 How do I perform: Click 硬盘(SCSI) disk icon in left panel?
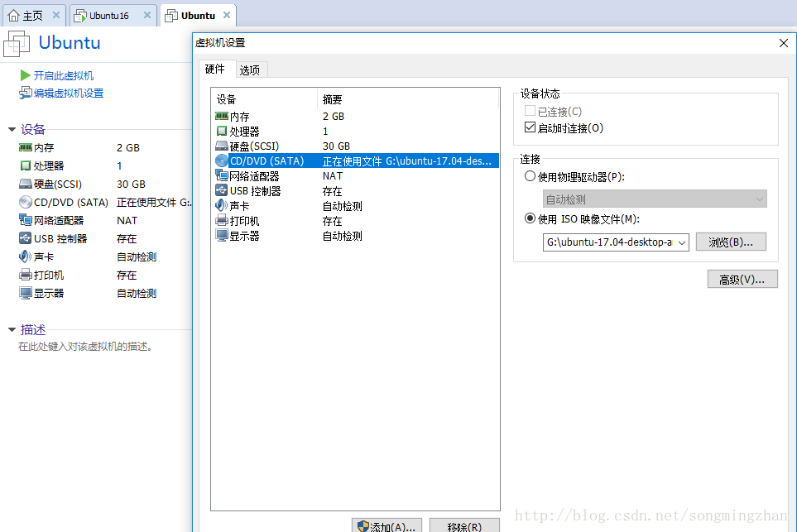[x=26, y=184]
